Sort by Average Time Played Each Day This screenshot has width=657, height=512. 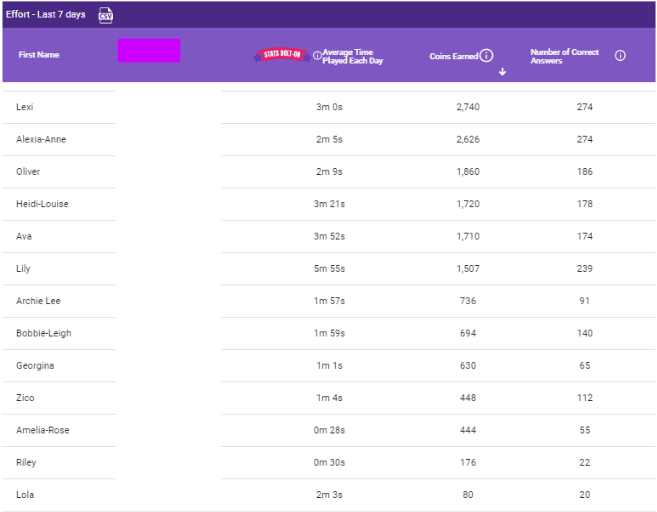(x=352, y=56)
